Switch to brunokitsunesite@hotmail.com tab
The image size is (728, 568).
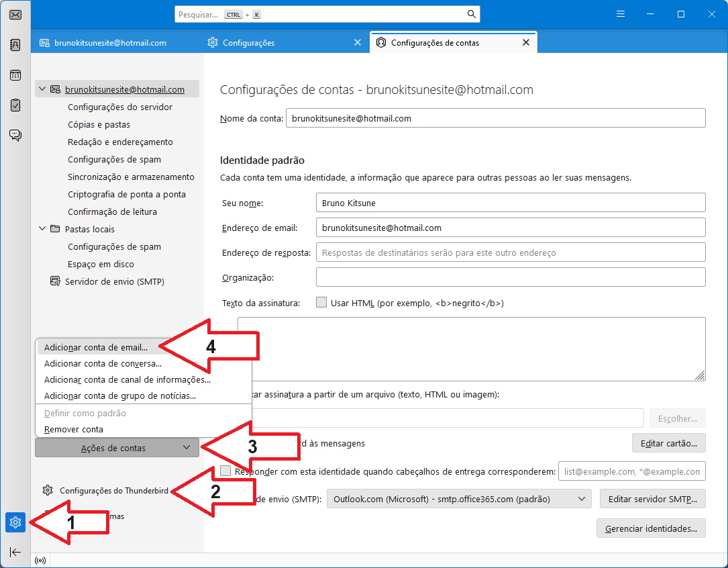[x=110, y=43]
